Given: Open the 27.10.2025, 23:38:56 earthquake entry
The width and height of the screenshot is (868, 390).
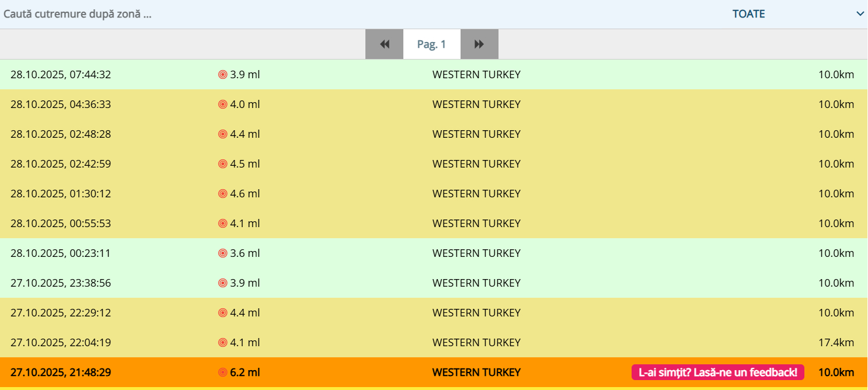Looking at the screenshot, I should tap(61, 283).
